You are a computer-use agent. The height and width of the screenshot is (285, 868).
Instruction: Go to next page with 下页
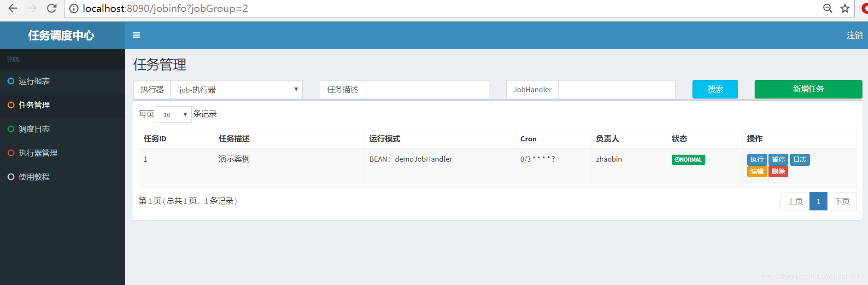[842, 201]
